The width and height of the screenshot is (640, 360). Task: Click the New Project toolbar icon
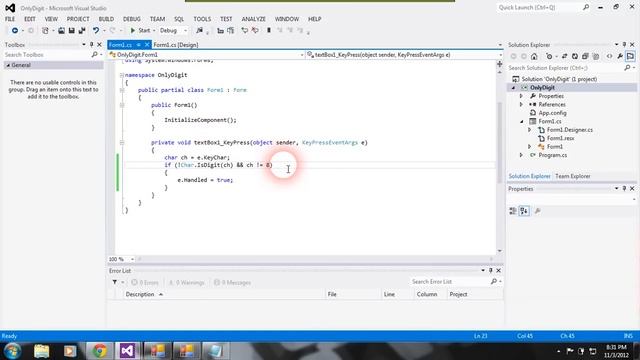[45, 31]
